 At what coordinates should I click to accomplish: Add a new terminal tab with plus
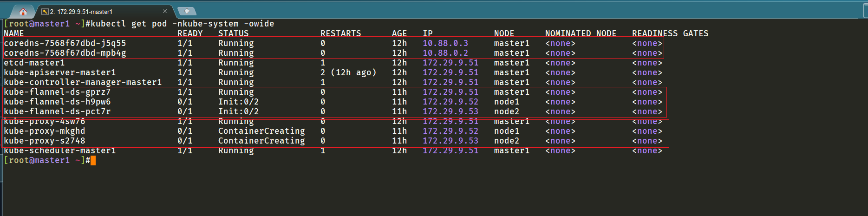click(187, 11)
